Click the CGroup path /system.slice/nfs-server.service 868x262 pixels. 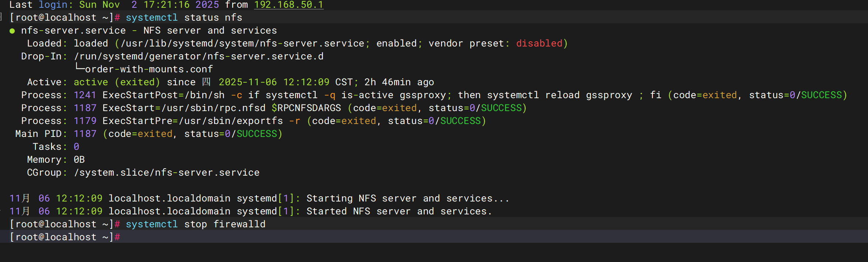[167, 173]
